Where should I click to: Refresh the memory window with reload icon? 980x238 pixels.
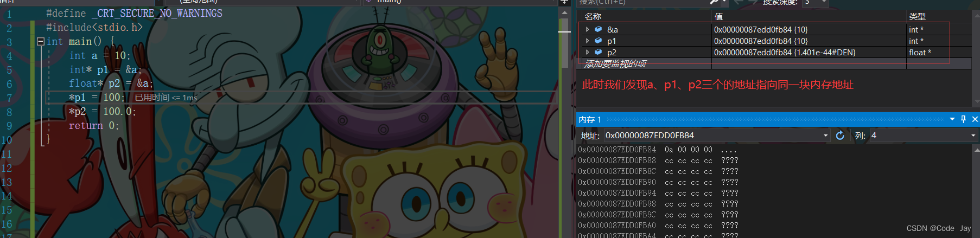coord(840,136)
